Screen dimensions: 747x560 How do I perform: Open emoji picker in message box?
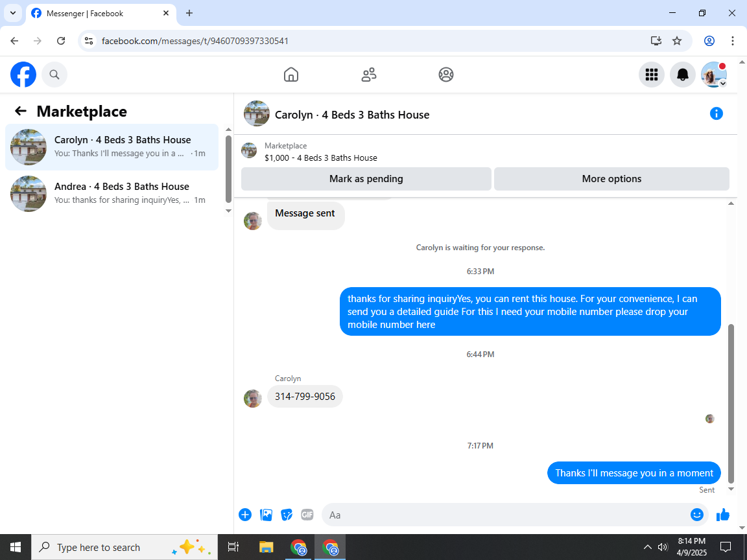click(696, 515)
